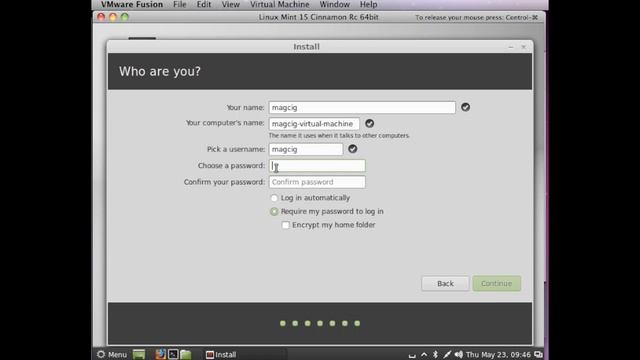640x360 pixels.
Task: Launch Firefox from the panel
Action: [160, 354]
